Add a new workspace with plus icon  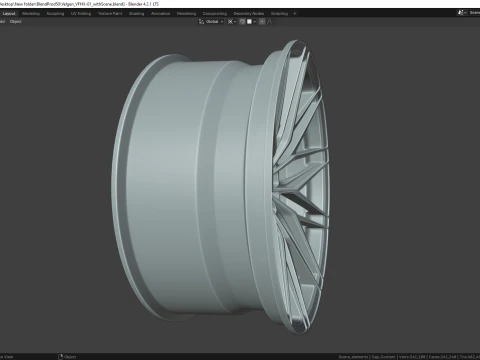[x=295, y=14]
